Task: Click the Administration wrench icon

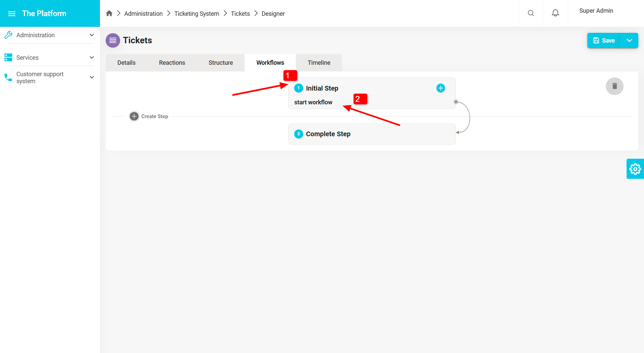Action: [x=8, y=35]
